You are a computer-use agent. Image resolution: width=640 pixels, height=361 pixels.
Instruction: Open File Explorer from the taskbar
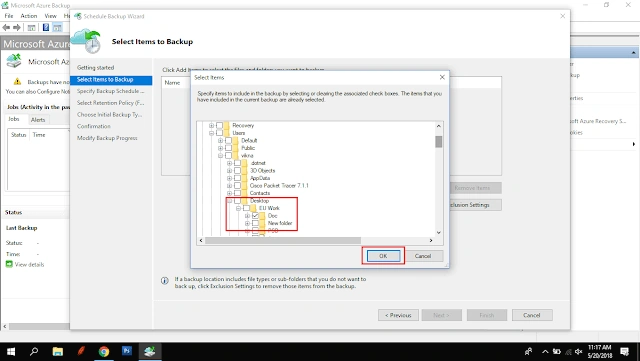tap(58, 351)
